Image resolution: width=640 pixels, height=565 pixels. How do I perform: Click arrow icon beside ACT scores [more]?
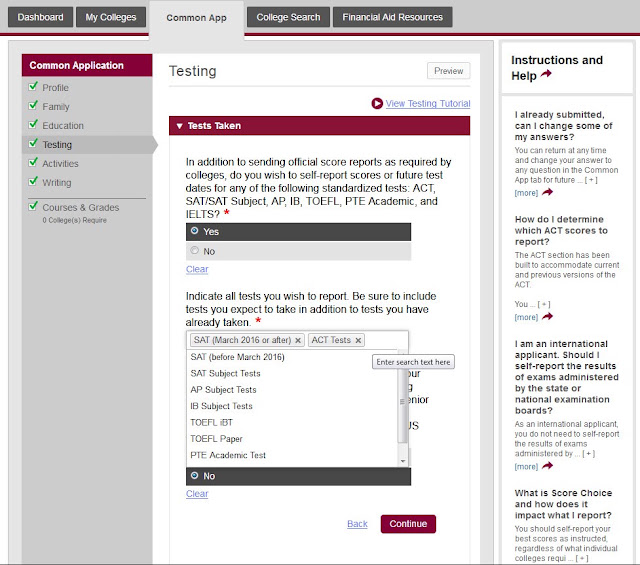pos(547,316)
